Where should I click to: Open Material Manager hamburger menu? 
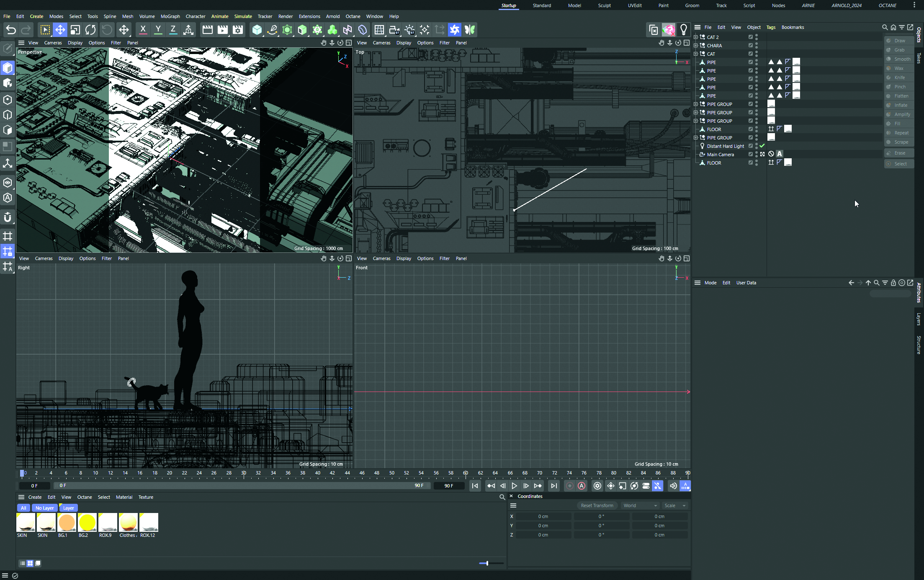point(21,497)
